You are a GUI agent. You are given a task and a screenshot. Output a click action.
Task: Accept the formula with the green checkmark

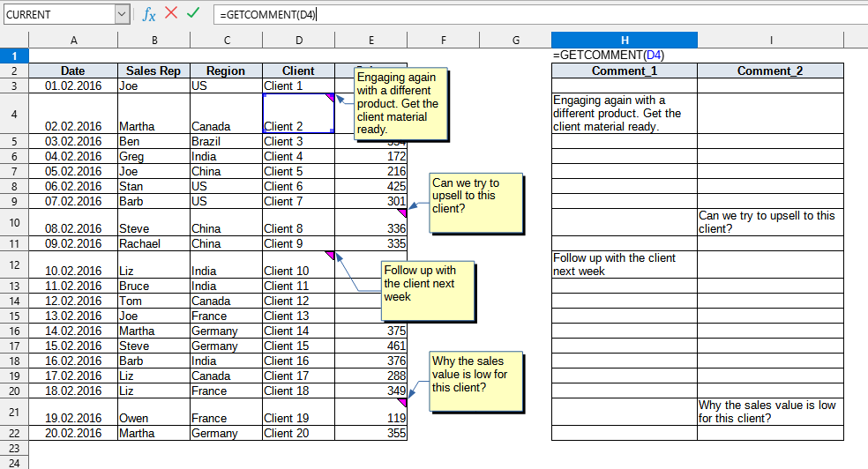tap(192, 14)
